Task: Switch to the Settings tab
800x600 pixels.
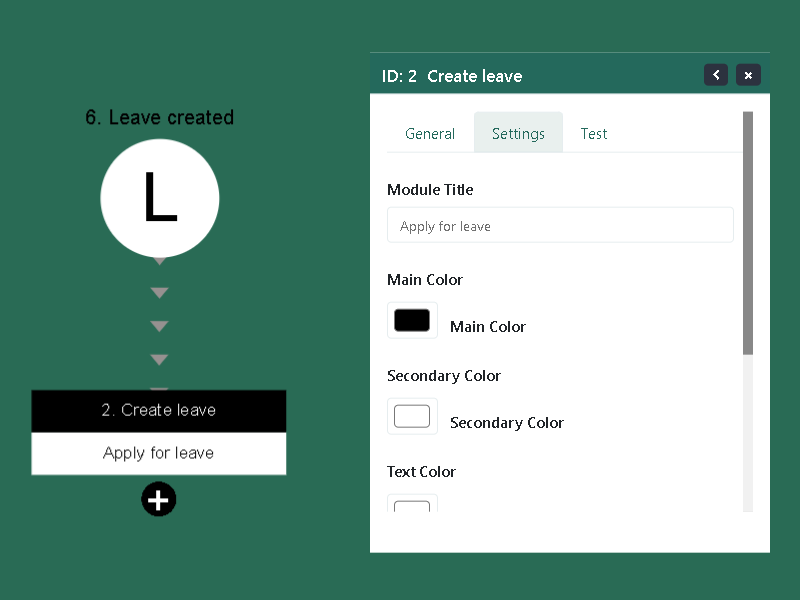Action: 518,133
